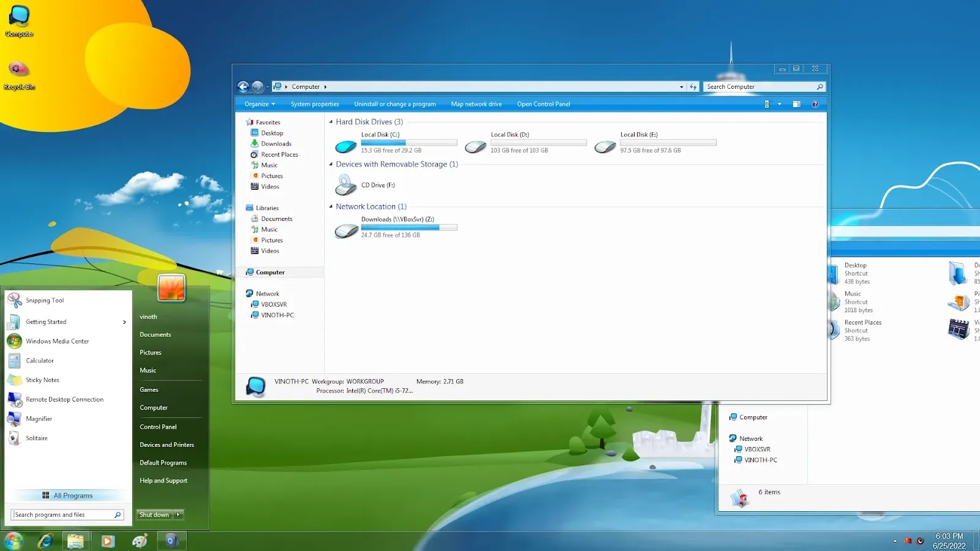Open Control Panel from Start menu
Image resolution: width=980 pixels, height=551 pixels.
[x=158, y=427]
